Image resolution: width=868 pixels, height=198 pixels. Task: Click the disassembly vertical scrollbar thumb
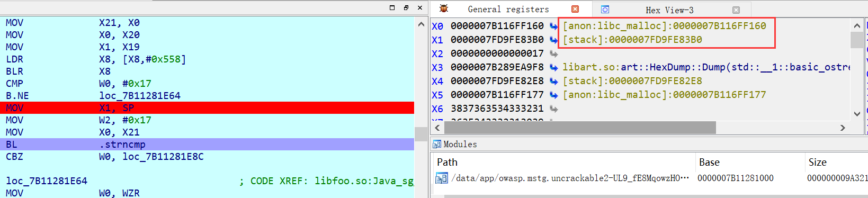[421, 134]
